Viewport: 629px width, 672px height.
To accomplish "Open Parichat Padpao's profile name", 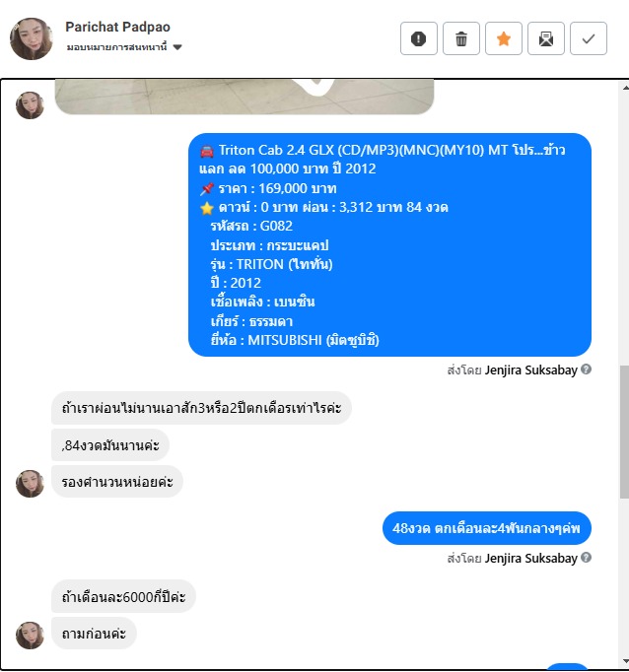I will [117, 27].
